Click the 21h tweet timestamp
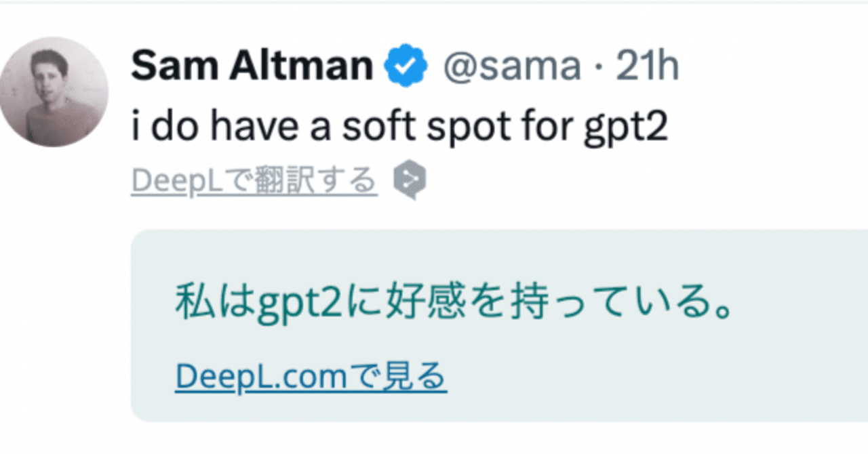Screen dimensions: 868x454 pos(646,64)
